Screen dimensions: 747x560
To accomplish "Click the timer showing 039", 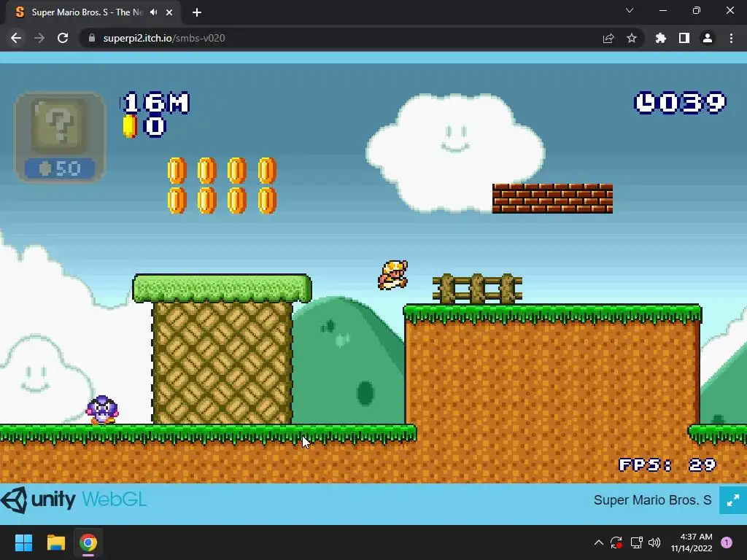I will pos(681,102).
